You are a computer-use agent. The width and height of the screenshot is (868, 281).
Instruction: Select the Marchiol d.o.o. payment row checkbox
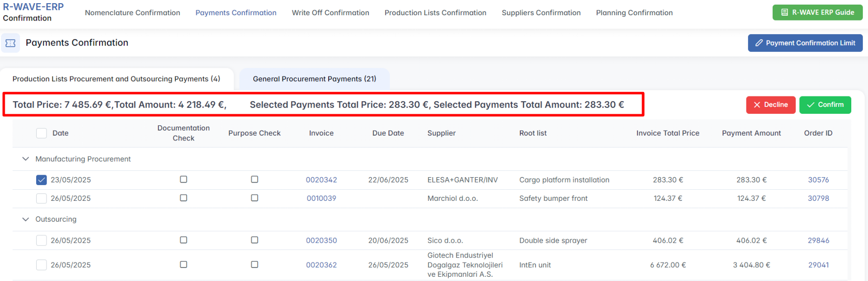41,199
